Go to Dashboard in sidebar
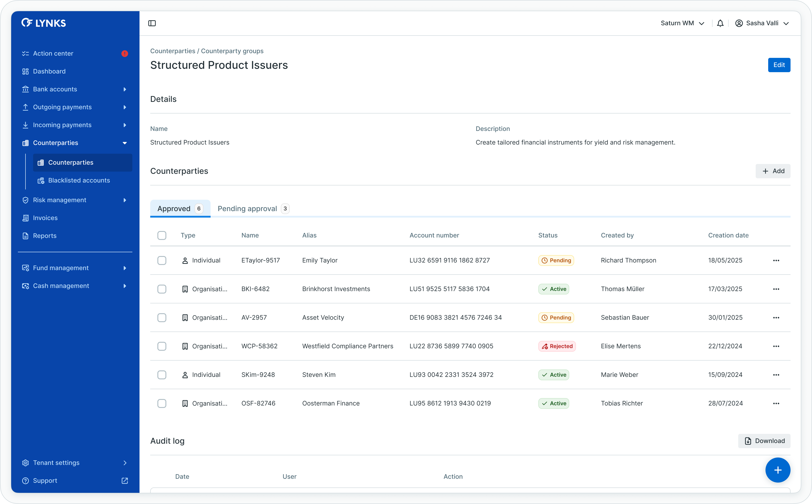Image resolution: width=812 pixels, height=504 pixels. click(x=49, y=71)
